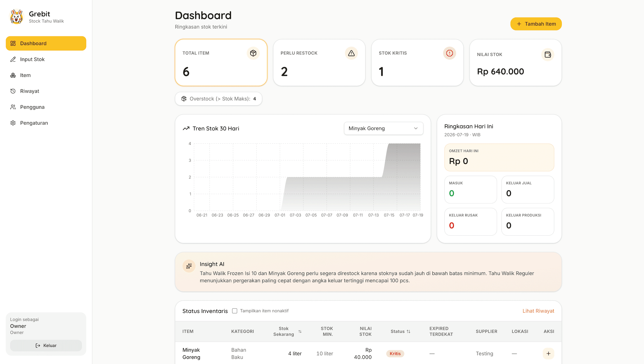
Task: Click plus action for Minyak Goreng row
Action: pos(548,354)
